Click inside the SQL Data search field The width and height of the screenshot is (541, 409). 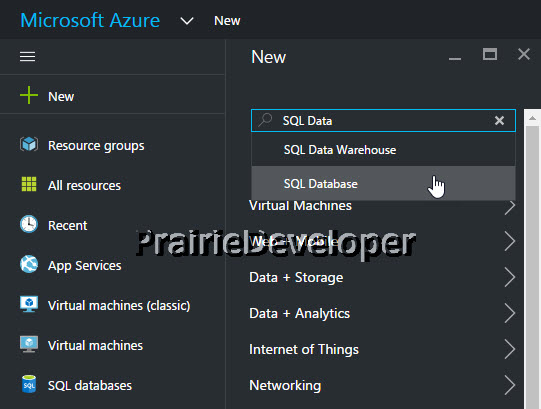(x=383, y=120)
